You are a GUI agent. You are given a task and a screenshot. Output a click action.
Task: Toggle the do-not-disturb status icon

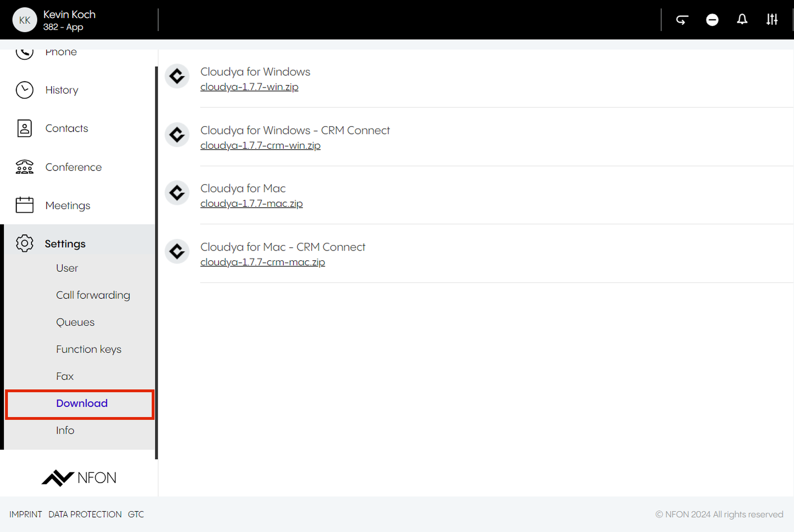click(712, 19)
